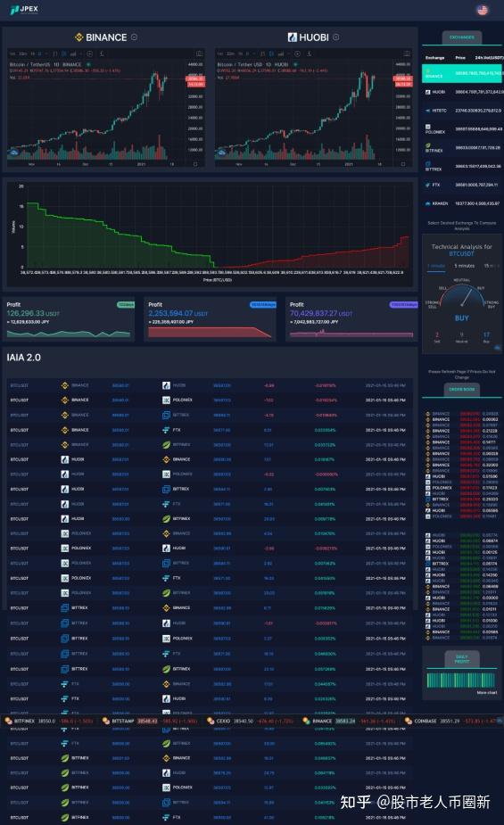Switch Technical Analysis to the 5 minutes tab
This screenshot has height=825, width=504.
tap(465, 267)
